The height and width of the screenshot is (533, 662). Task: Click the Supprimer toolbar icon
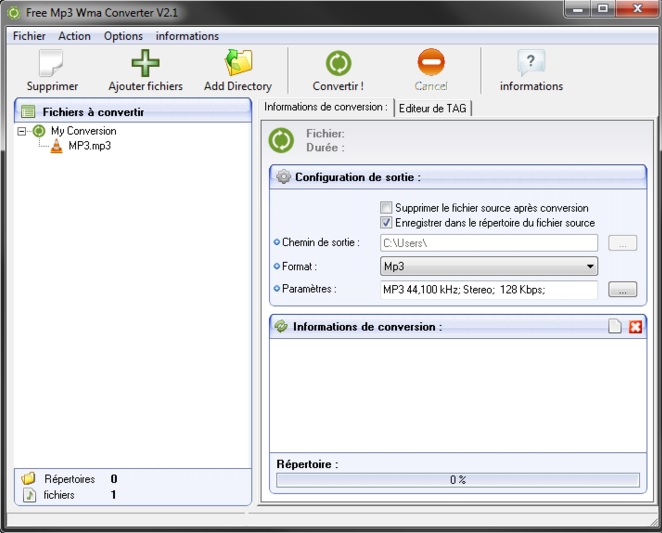pyautogui.click(x=51, y=63)
